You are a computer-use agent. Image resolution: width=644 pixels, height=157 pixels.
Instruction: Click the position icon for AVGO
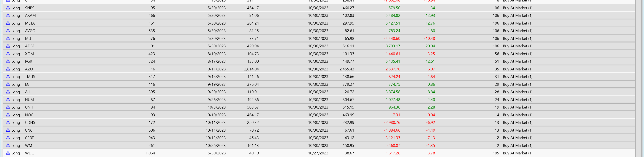point(8,31)
